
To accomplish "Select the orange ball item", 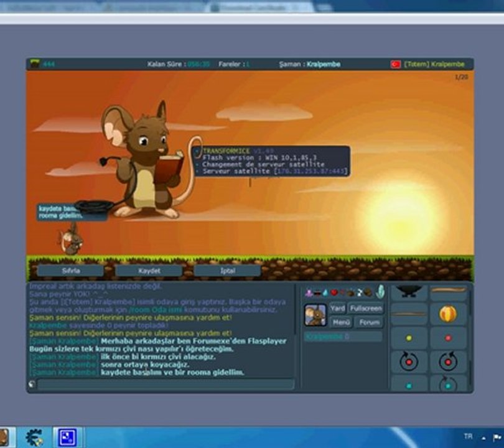I will click(x=448, y=314).
